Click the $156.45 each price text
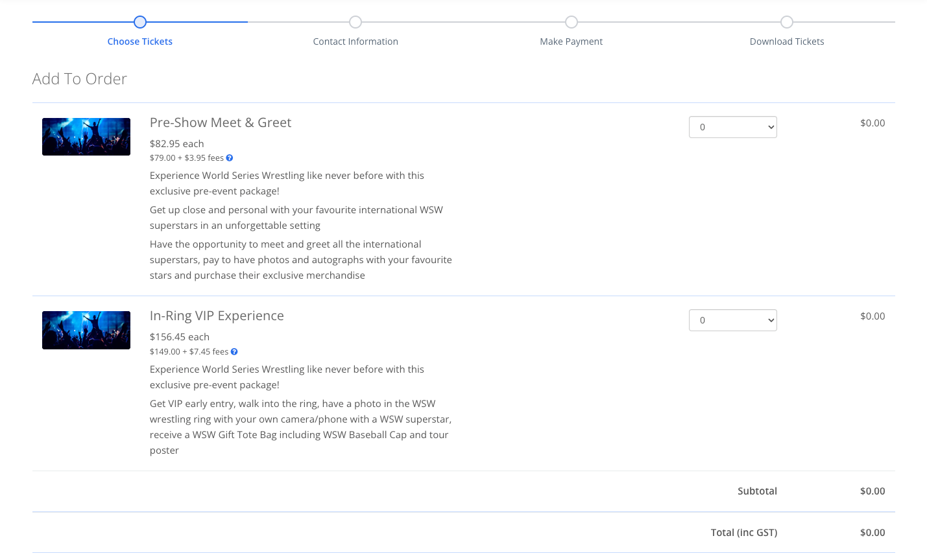The width and height of the screenshot is (927, 560). [180, 337]
